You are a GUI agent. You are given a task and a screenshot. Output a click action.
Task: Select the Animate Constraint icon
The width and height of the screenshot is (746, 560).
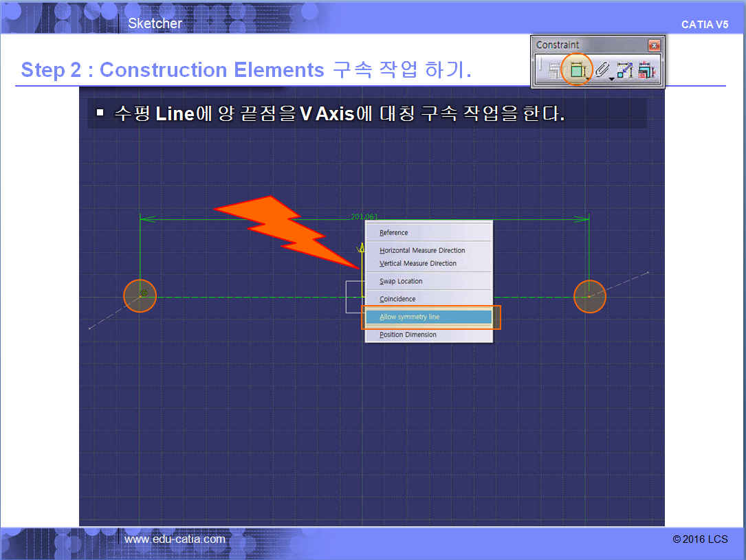pos(624,70)
